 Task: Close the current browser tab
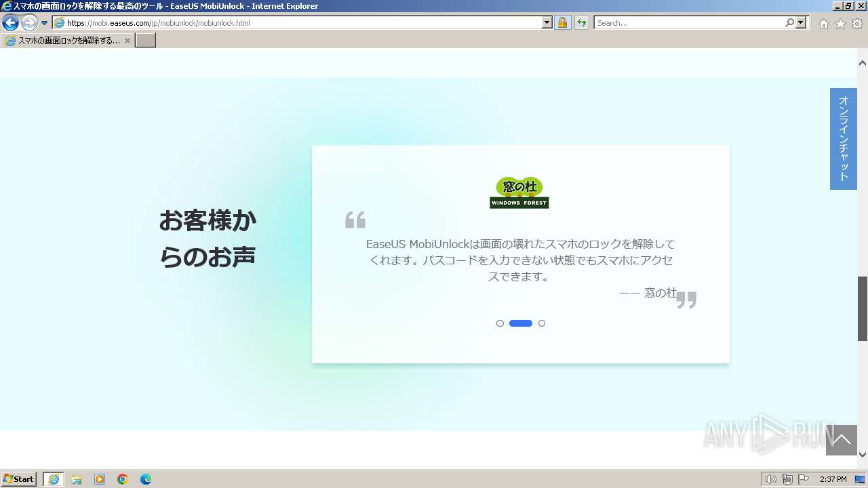127,41
